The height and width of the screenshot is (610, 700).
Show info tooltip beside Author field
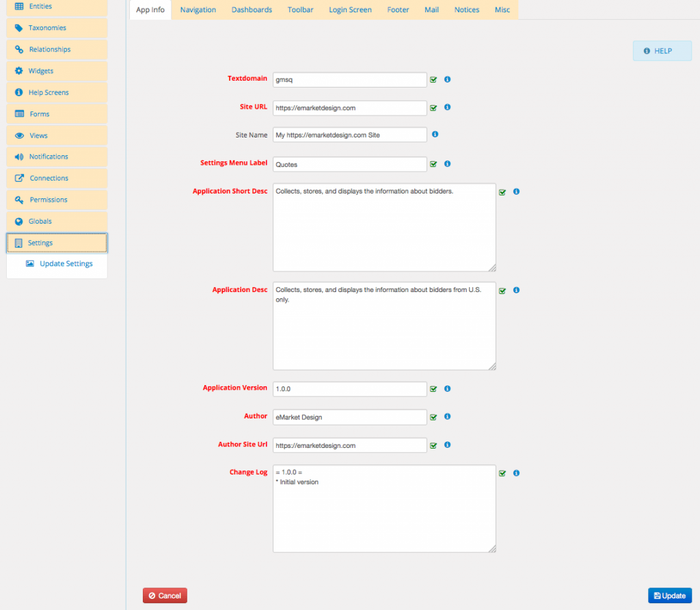(447, 416)
